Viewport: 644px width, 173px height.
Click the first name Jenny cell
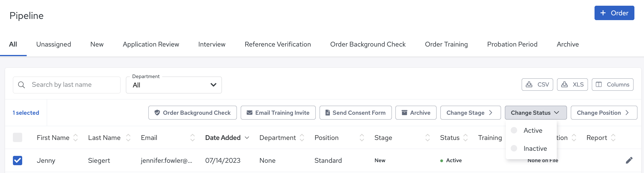46,160
